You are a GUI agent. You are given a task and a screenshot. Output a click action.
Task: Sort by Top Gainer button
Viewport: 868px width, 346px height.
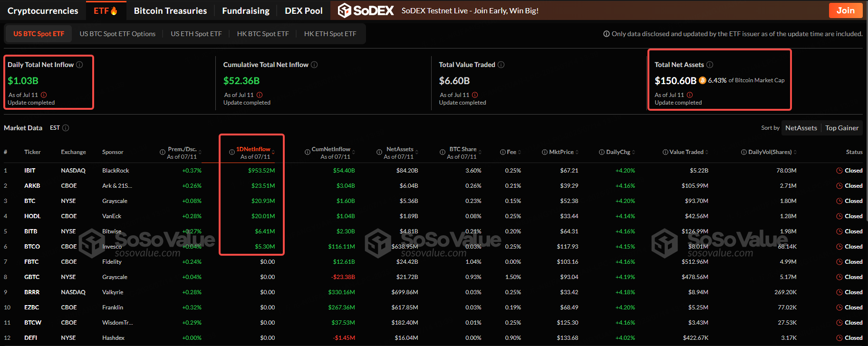point(842,128)
